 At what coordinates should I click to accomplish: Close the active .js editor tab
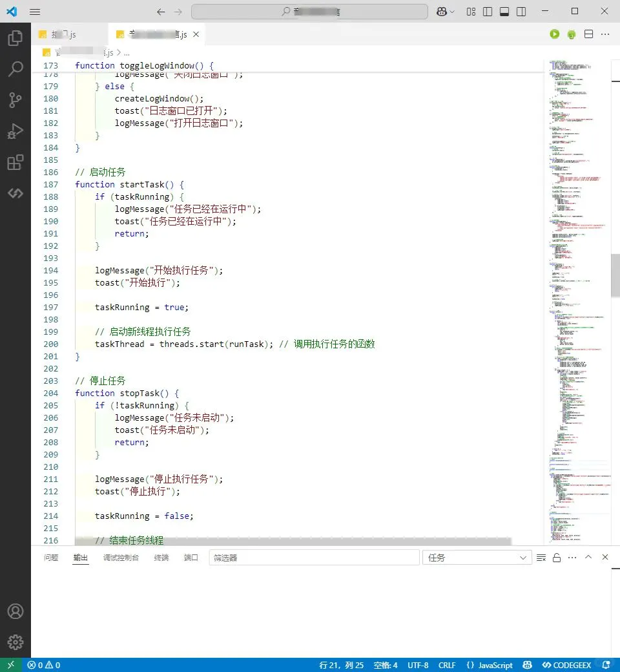click(196, 34)
